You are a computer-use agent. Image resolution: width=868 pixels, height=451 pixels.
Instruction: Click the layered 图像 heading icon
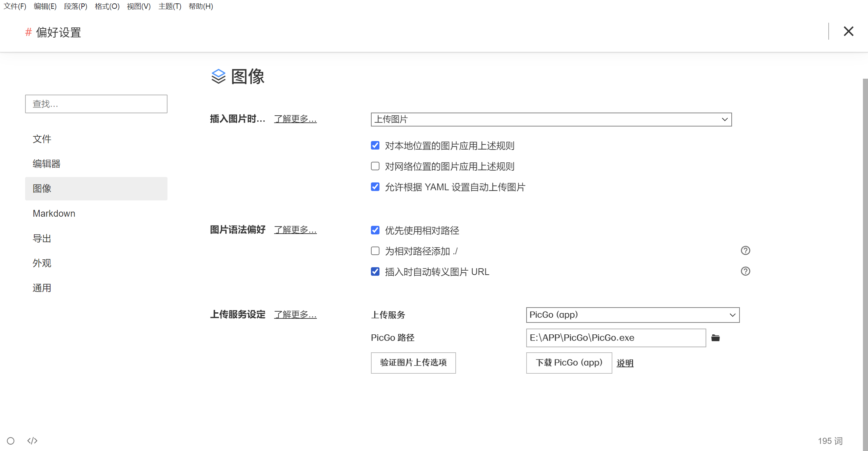(218, 76)
